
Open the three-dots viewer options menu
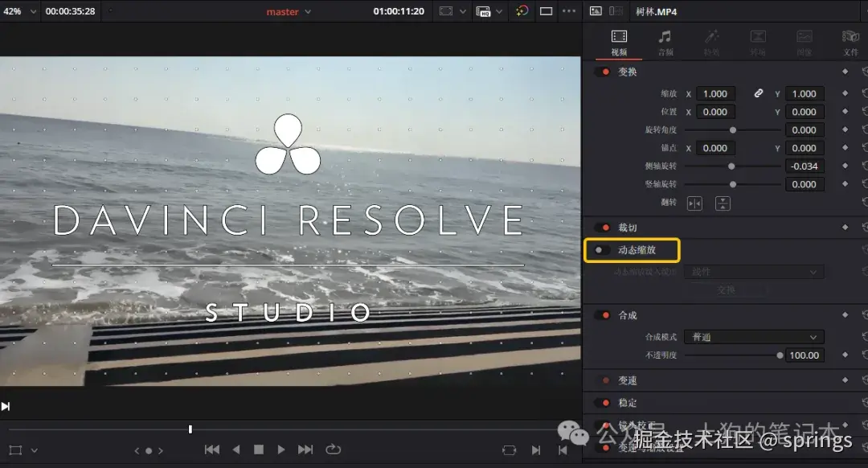coord(569,11)
